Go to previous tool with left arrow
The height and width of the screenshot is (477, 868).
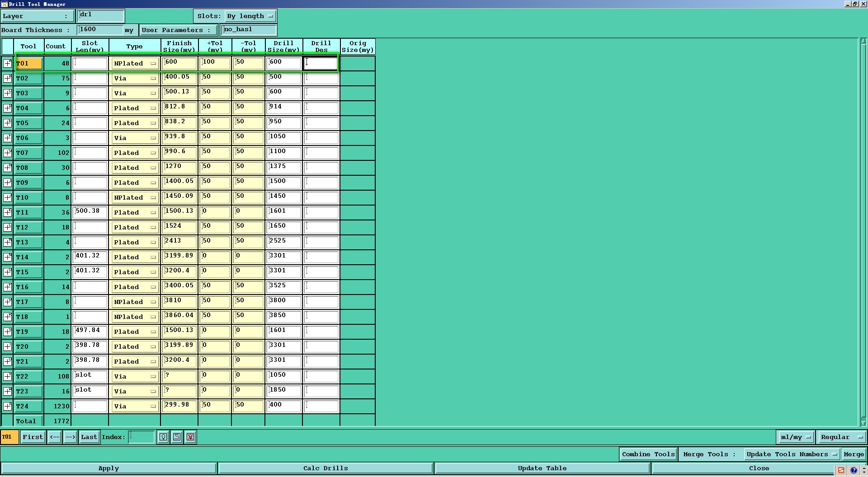coord(55,437)
